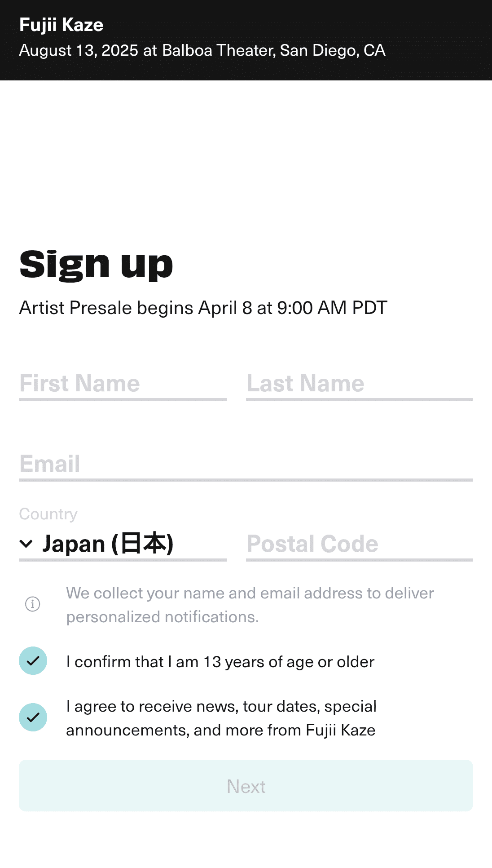Click the "I confirm that I am 13" label
Image resolution: width=492 pixels, height=868 pixels.
[x=220, y=662]
